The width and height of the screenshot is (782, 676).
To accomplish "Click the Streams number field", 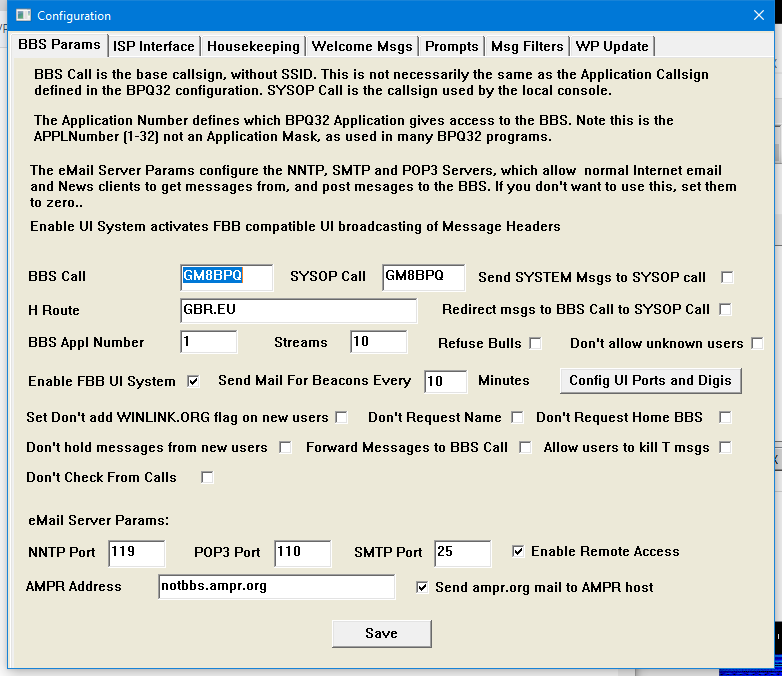I will pos(378,342).
